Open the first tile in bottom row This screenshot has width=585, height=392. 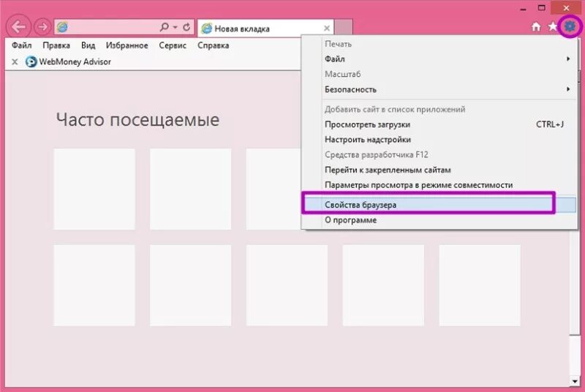94,285
